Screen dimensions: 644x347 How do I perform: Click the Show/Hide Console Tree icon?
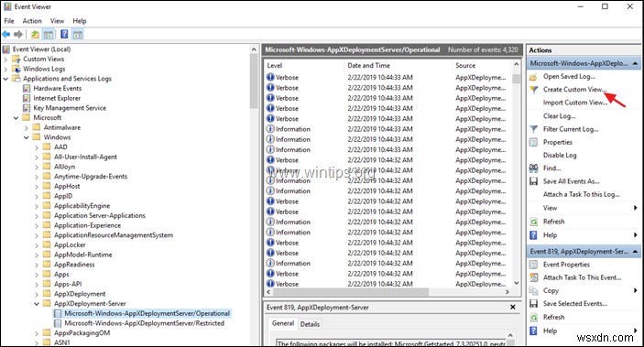49,35
